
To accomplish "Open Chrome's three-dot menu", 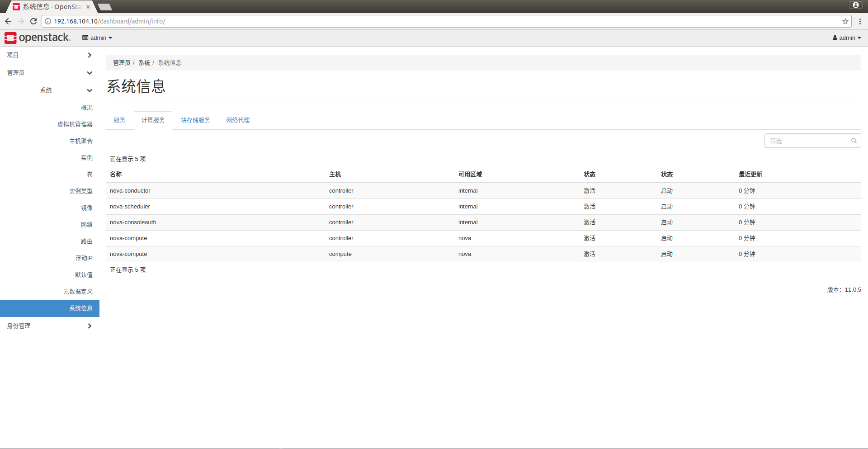I will pyautogui.click(x=860, y=21).
